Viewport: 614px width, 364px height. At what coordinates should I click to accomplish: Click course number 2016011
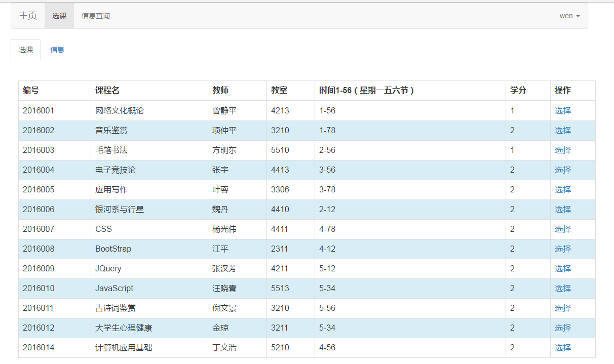pos(39,308)
